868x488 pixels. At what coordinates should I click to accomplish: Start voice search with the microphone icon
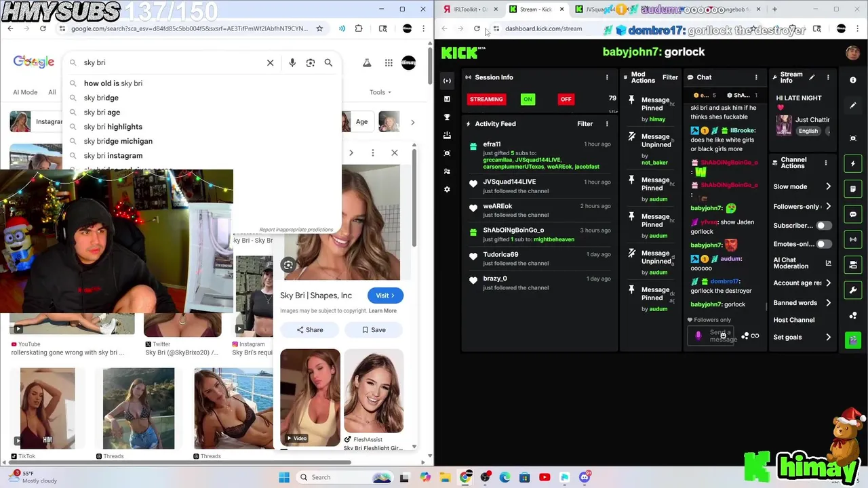(x=292, y=62)
